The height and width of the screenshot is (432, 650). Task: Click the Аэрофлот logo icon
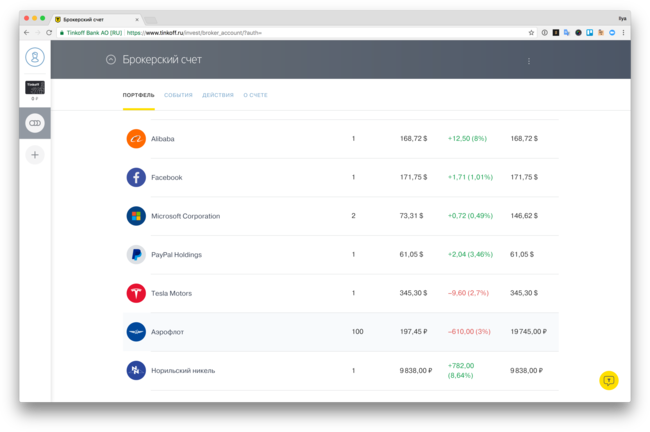pos(136,332)
